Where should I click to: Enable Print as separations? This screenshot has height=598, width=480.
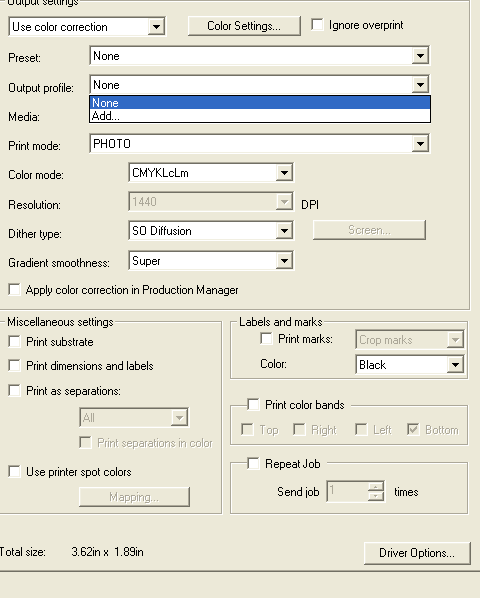(x=14, y=390)
